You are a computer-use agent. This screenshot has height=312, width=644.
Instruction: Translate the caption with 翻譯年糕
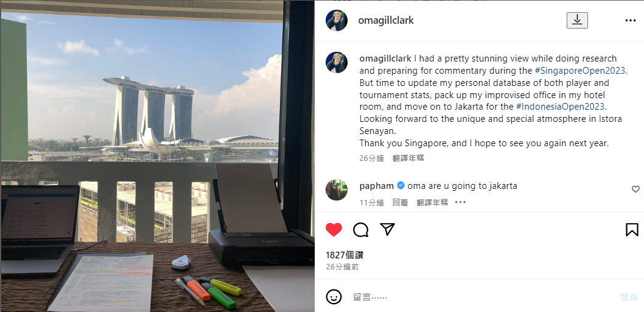pos(408,158)
